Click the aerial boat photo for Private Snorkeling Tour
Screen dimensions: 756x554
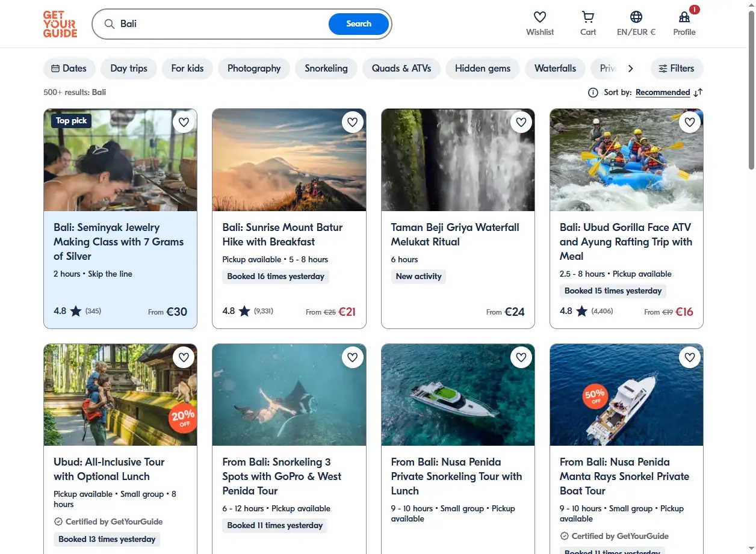point(458,395)
